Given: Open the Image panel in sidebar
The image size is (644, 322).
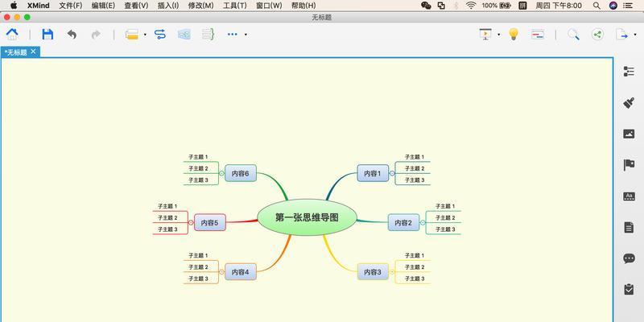Looking at the screenshot, I should (x=629, y=134).
